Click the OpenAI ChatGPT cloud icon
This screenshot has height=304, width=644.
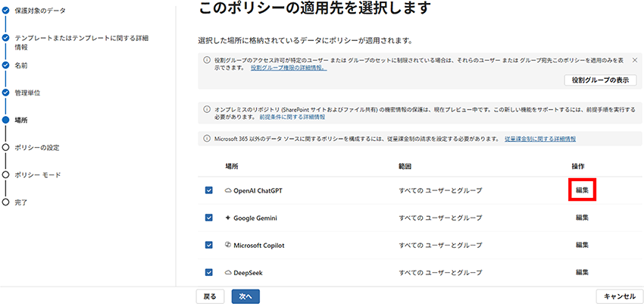tap(228, 190)
